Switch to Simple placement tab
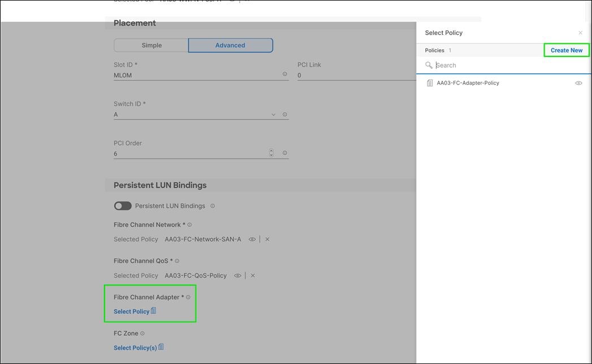Viewport: 592px width, 364px height. 151,45
